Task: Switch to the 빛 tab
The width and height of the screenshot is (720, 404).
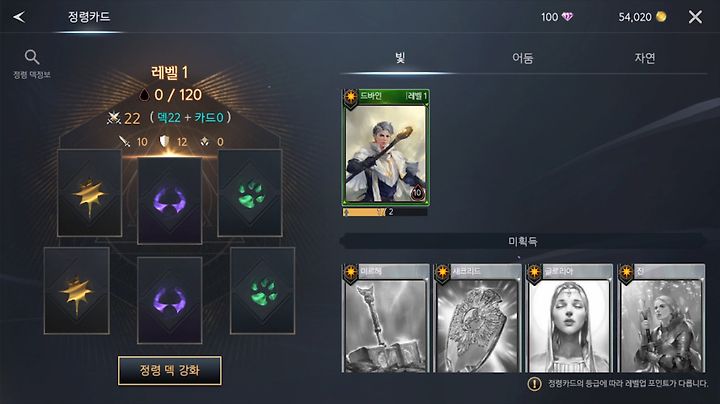Action: click(x=400, y=58)
